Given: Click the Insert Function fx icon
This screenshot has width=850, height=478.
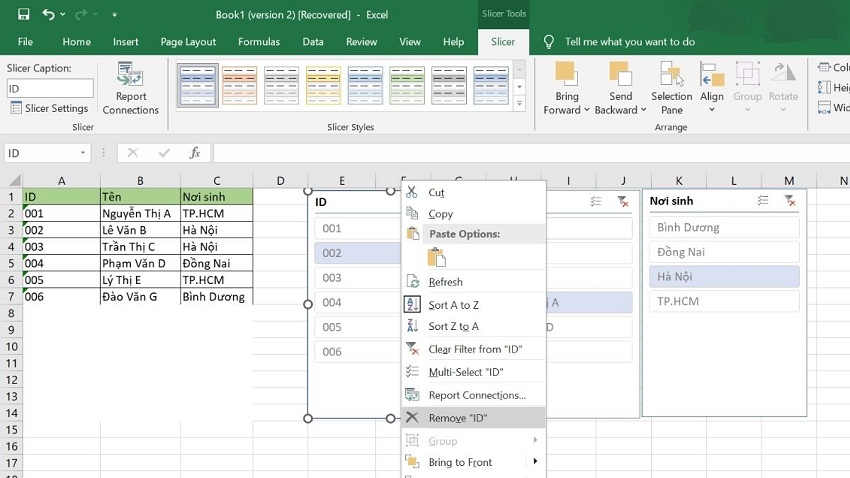Looking at the screenshot, I should [x=195, y=153].
